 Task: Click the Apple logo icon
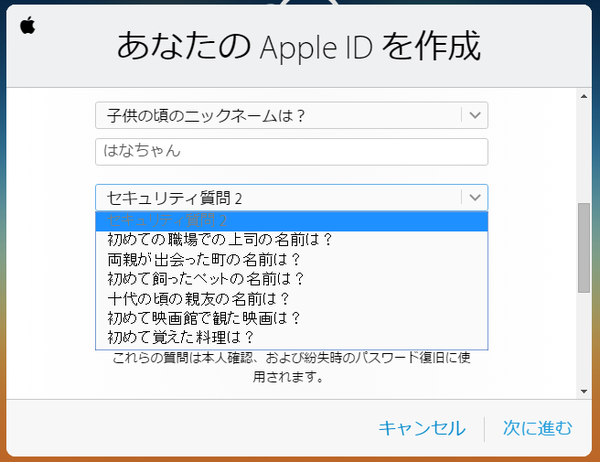click(28, 26)
